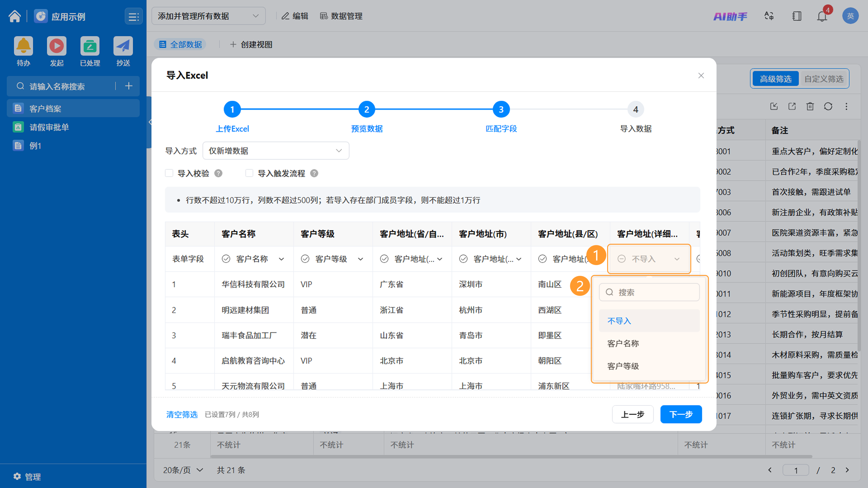Open 客户档案 in the sidebar
This screenshot has width=868, height=488.
73,109
